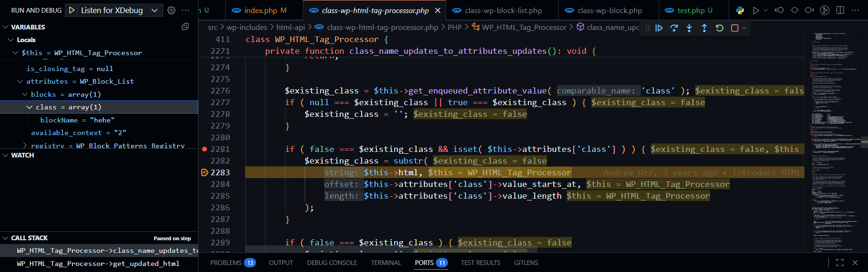The width and height of the screenshot is (868, 272).
Task: Stop debugging with the red square
Action: 734,28
